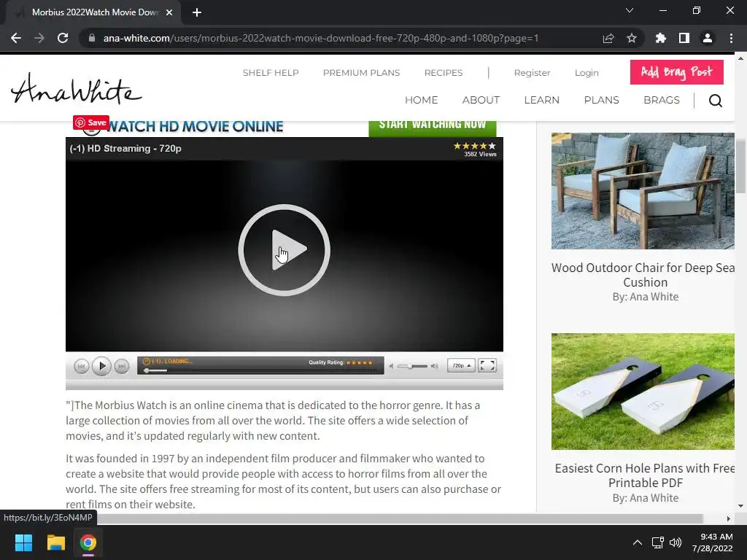Select the Morbius 2022Watch Movie tab
Screen dimensions: 747x560
tap(94, 12)
